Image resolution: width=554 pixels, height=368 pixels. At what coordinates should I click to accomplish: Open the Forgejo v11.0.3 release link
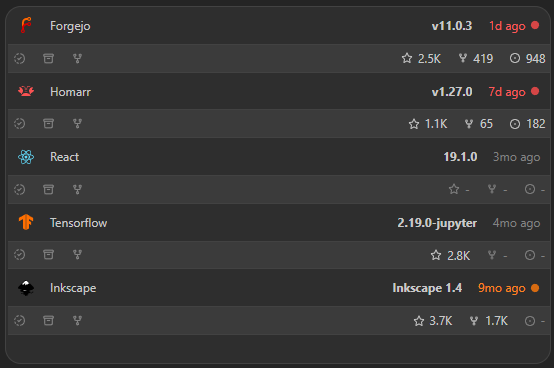click(452, 26)
